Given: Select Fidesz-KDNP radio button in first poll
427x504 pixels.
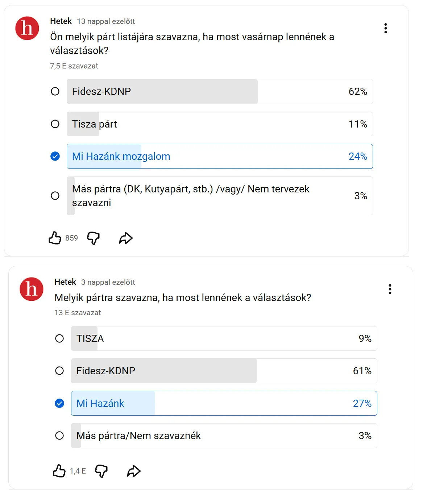Looking at the screenshot, I should click(55, 91).
